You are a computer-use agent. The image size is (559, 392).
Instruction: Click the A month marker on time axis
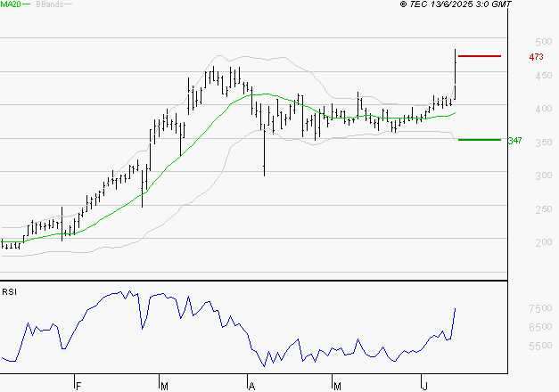tap(252, 386)
